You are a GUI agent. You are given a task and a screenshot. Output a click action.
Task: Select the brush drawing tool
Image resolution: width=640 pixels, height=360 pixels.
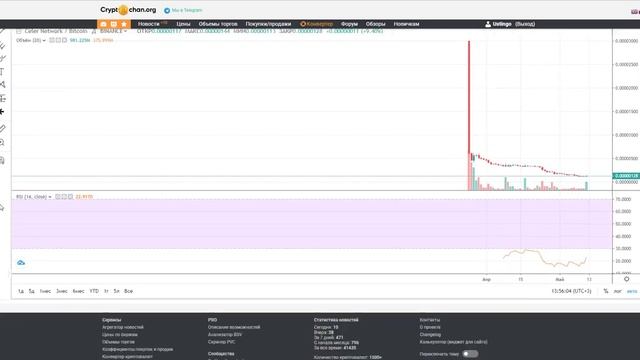[x=2, y=58]
